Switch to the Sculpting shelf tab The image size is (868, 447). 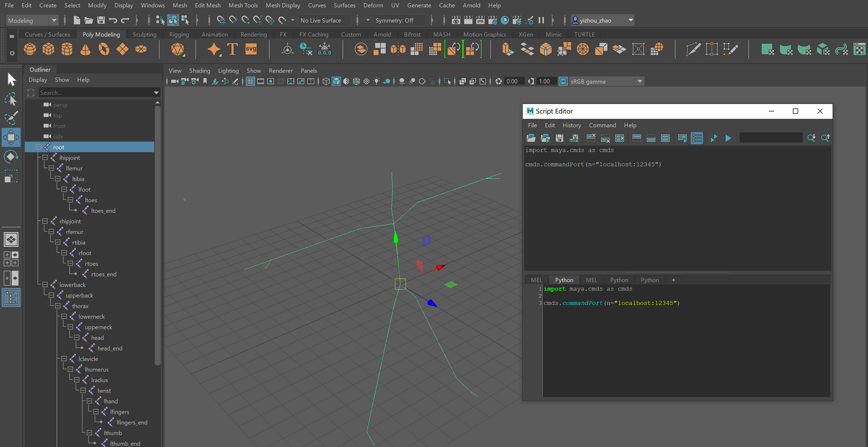pyautogui.click(x=144, y=34)
